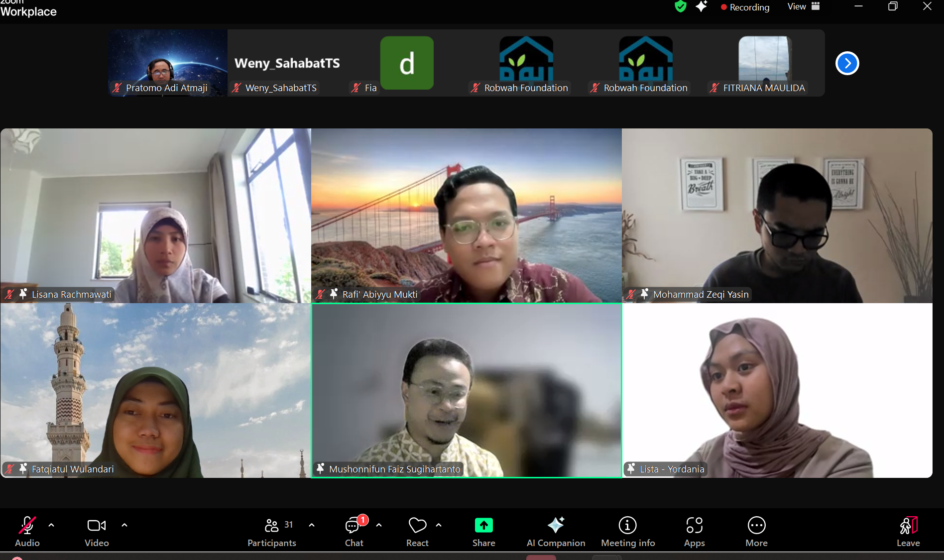The height and width of the screenshot is (560, 944).
Task: Open Meeting info details
Action: pyautogui.click(x=627, y=531)
